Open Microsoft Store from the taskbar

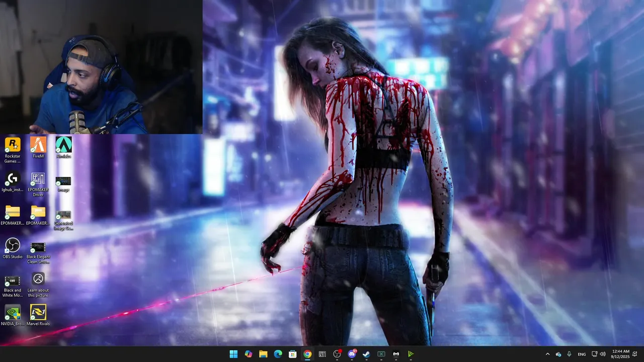click(292, 354)
